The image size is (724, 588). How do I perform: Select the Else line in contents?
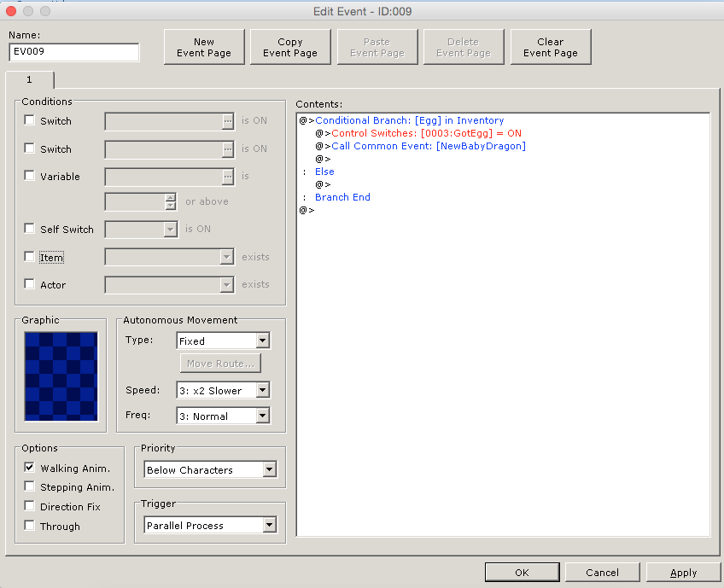[x=324, y=172]
